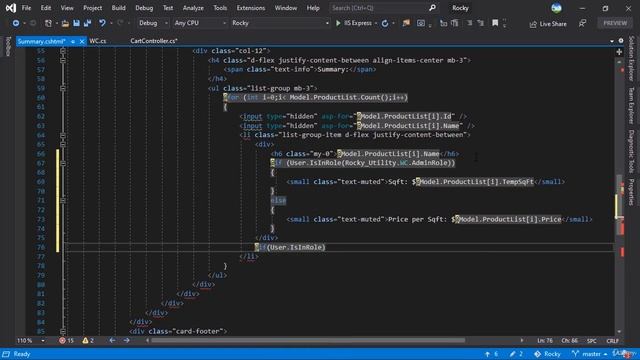640x360 pixels.
Task: Open the Analyze menu
Action: click(x=193, y=8)
